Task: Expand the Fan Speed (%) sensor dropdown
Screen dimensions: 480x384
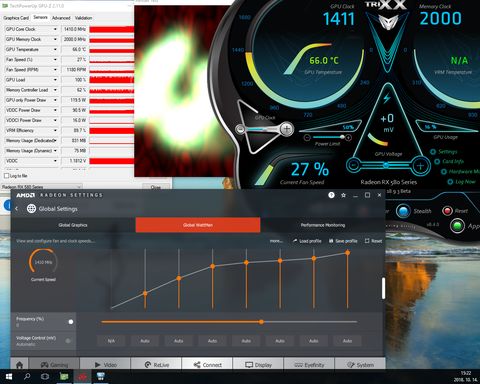Action: pos(55,60)
